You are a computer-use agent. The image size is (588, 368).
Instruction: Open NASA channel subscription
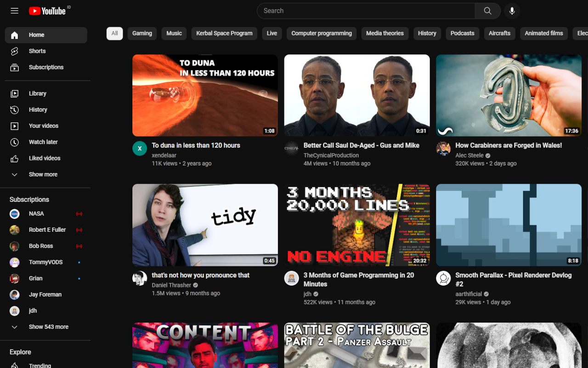pos(46,213)
